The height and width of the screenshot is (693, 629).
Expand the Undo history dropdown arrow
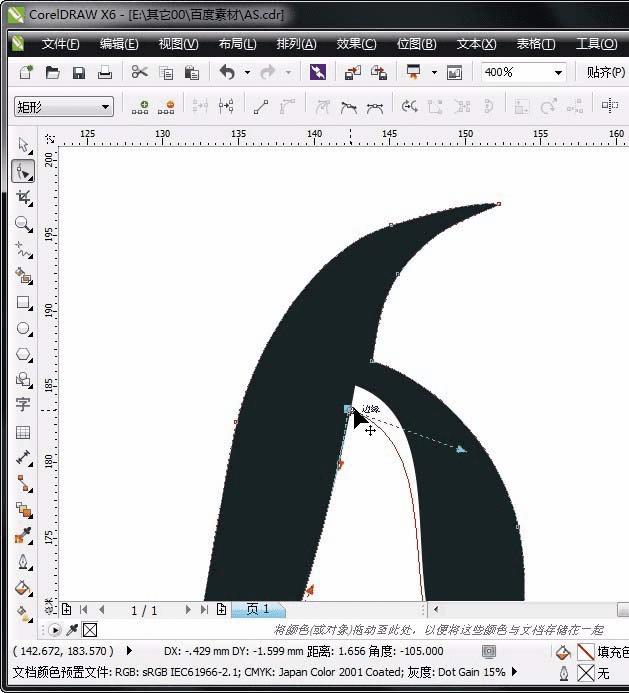[x=246, y=72]
